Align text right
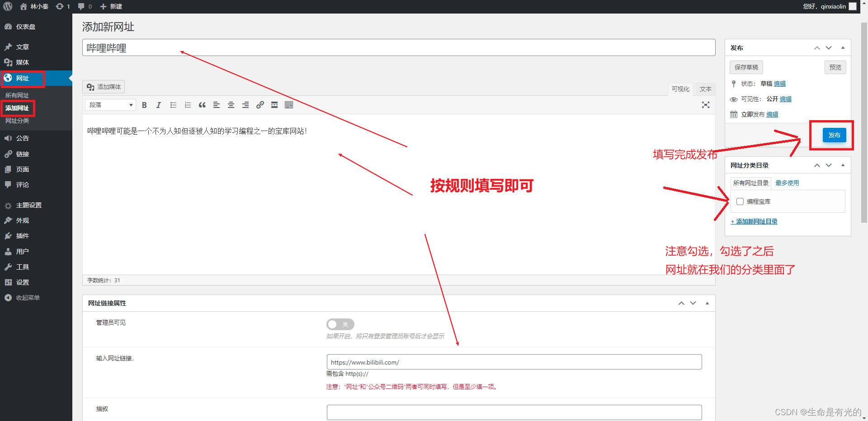Viewport: 868px width, 421px height. (x=245, y=105)
